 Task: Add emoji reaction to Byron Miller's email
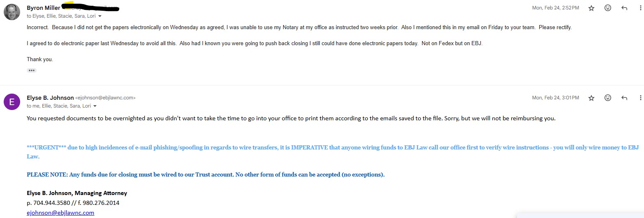point(608,8)
